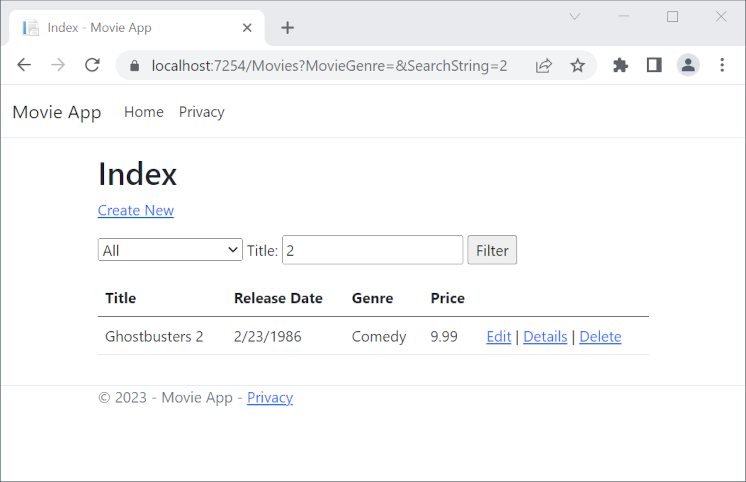Minimize the browser window
The image size is (746, 482).
pos(624,17)
